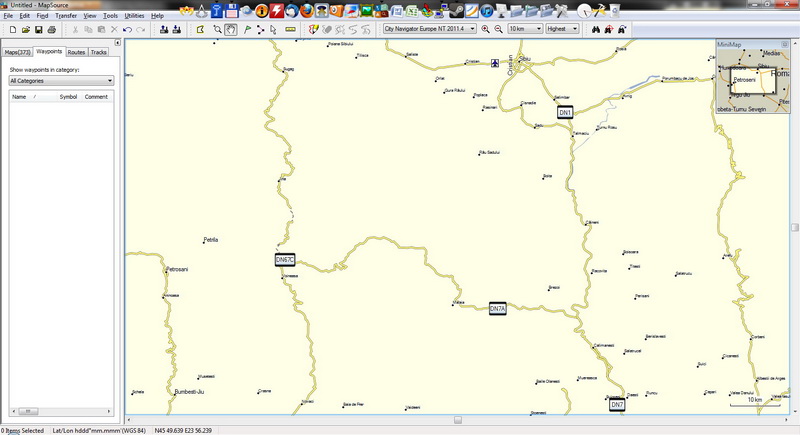
Task: Click the Print icon in toolbar
Action: point(52,29)
